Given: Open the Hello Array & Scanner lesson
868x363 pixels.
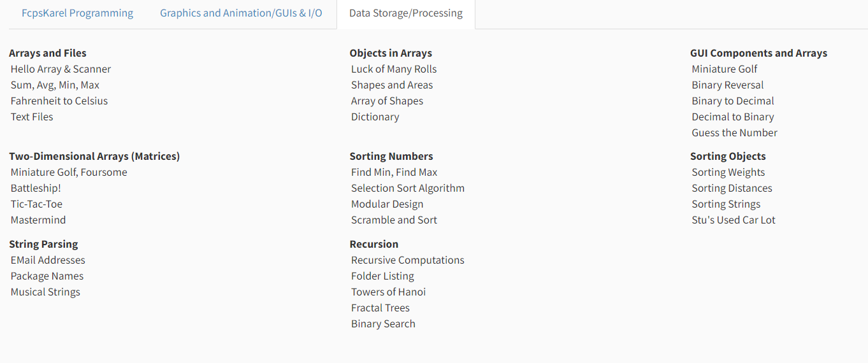Looking at the screenshot, I should pos(61,69).
